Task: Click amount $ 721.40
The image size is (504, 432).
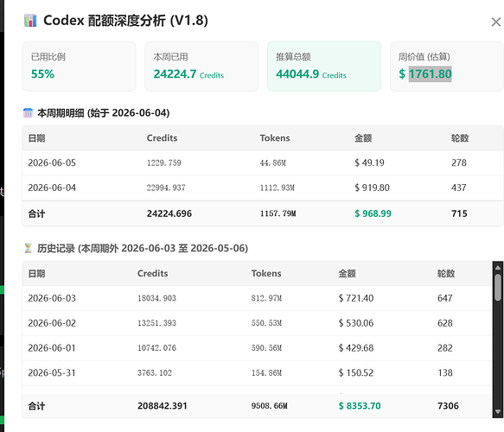Action: pyautogui.click(x=356, y=298)
